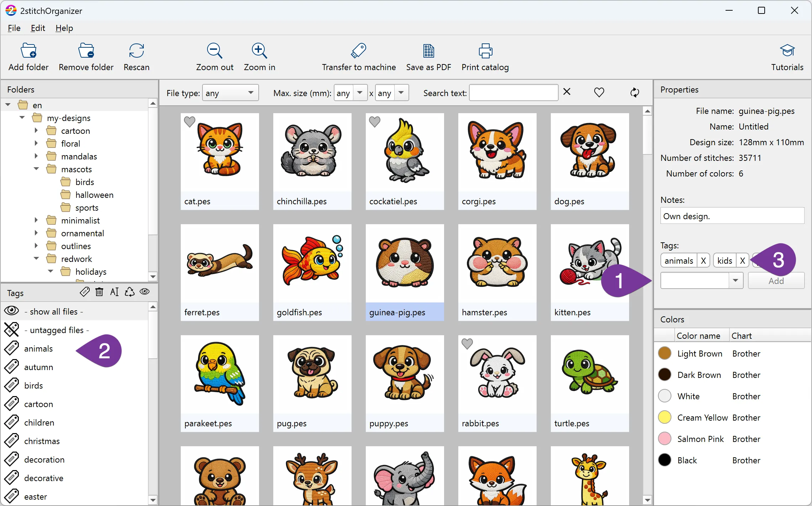Click the Remove folder toolbar icon

pos(86,51)
